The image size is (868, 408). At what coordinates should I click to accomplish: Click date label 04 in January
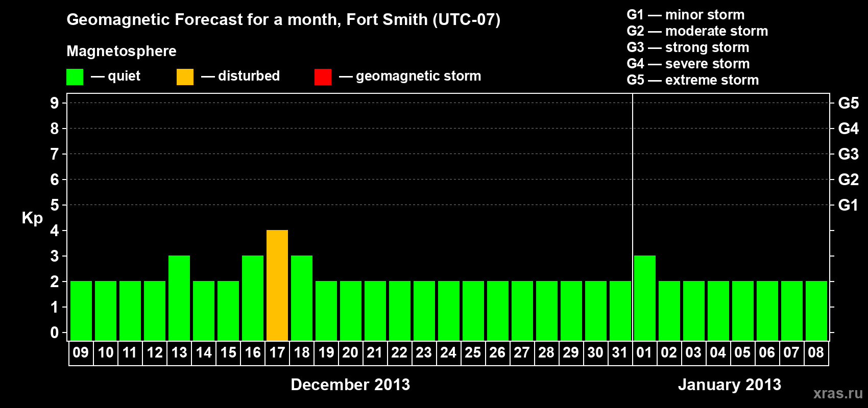pos(718,352)
